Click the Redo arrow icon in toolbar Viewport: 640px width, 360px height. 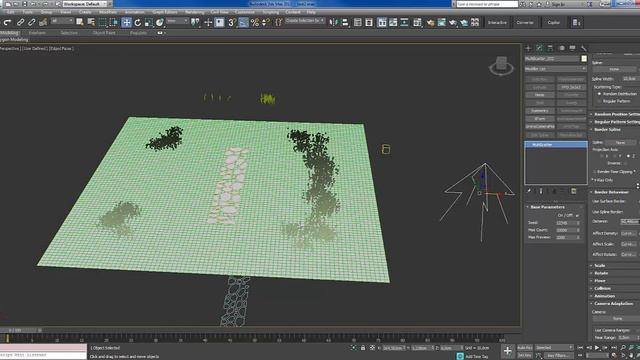tap(7, 22)
